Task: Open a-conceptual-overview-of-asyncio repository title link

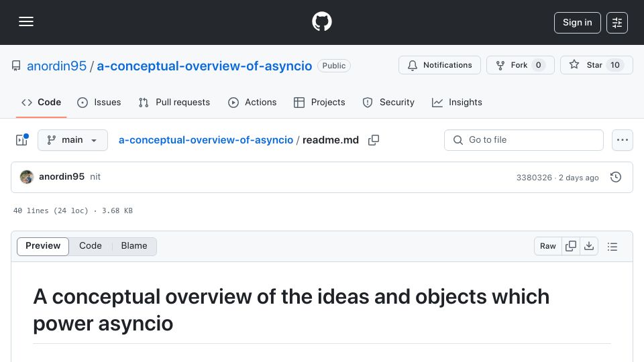Action: pyautogui.click(x=204, y=66)
